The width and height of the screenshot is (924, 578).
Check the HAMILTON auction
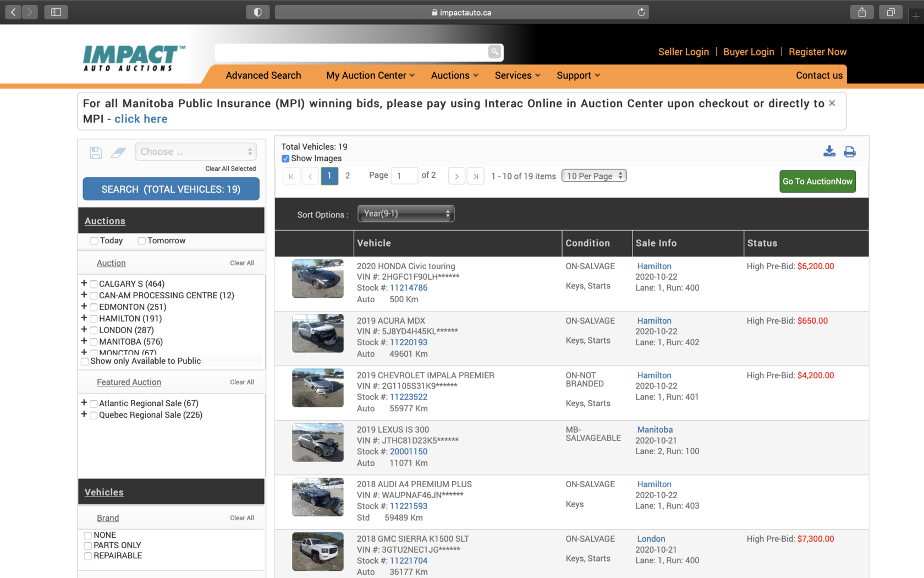pyautogui.click(x=94, y=319)
